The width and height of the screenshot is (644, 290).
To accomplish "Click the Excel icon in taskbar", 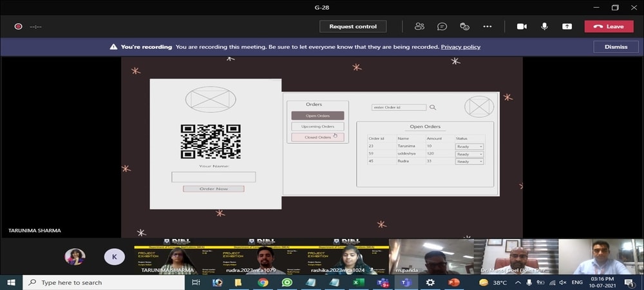I will tap(359, 282).
